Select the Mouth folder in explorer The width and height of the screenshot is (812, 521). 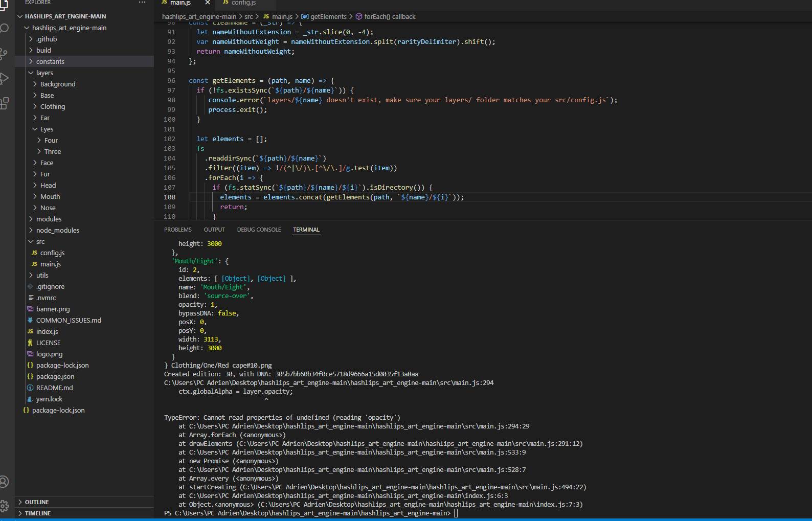click(x=50, y=196)
